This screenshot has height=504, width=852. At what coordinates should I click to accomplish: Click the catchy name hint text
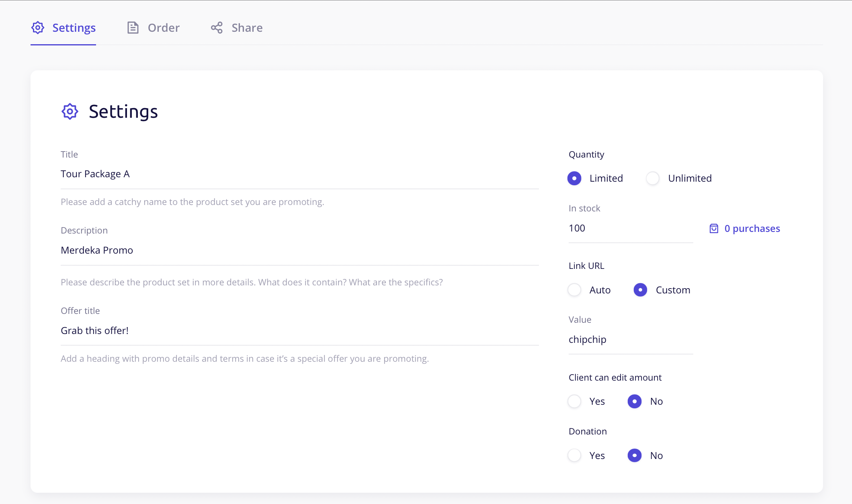(193, 202)
